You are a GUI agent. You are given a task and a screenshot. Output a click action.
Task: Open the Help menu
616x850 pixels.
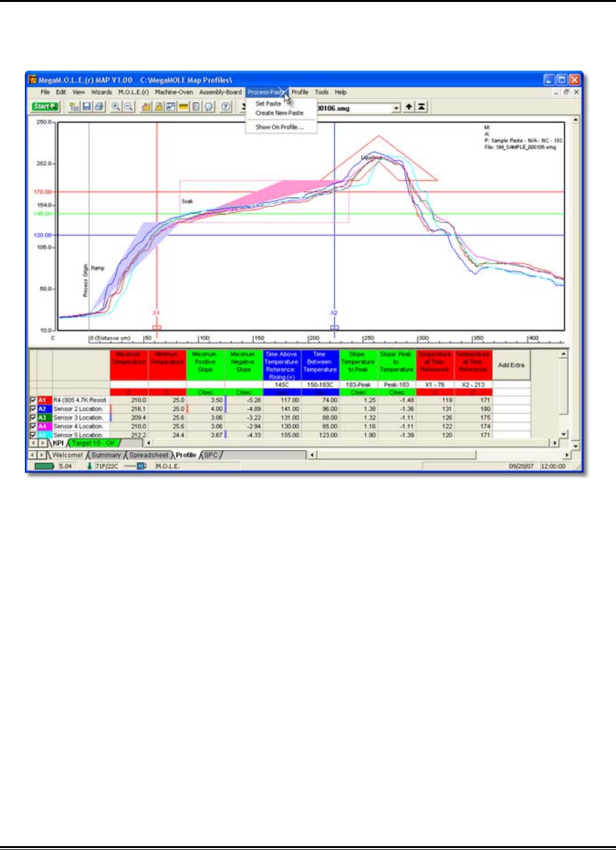[x=341, y=92]
